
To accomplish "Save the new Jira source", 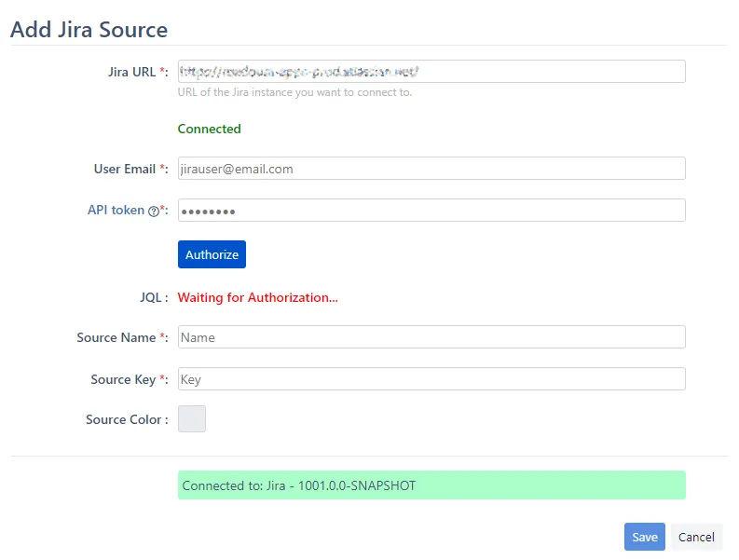I will 644,537.
